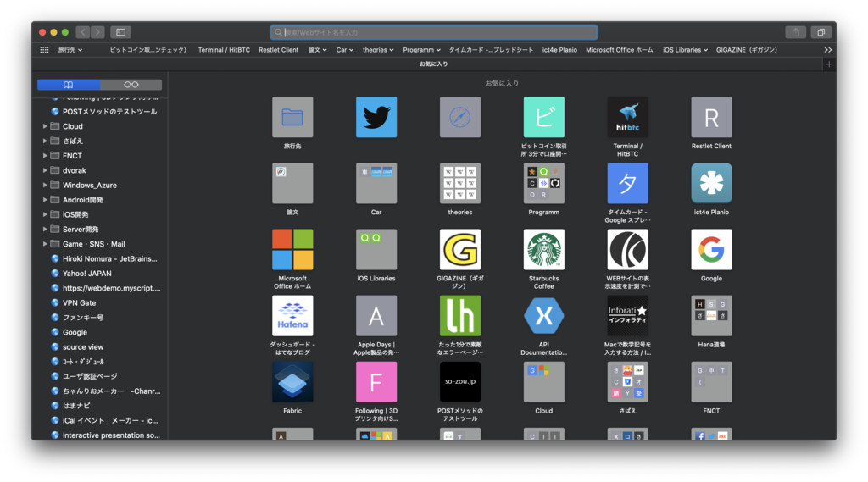
Task: Open the Apple Days tile
Action: click(376, 315)
